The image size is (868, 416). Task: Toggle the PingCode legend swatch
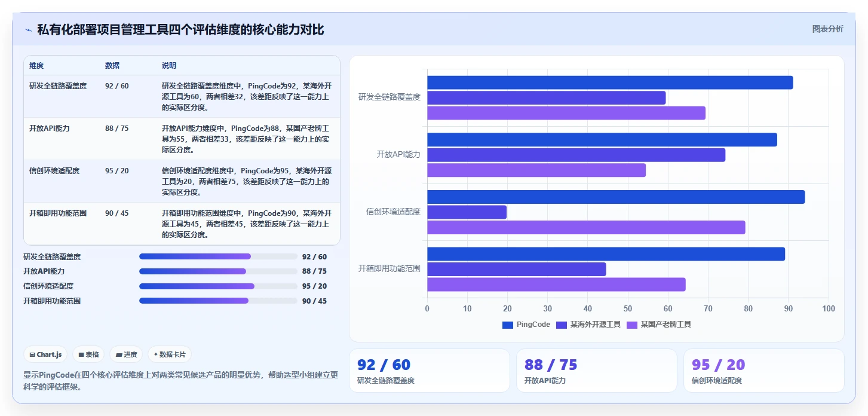click(508, 325)
